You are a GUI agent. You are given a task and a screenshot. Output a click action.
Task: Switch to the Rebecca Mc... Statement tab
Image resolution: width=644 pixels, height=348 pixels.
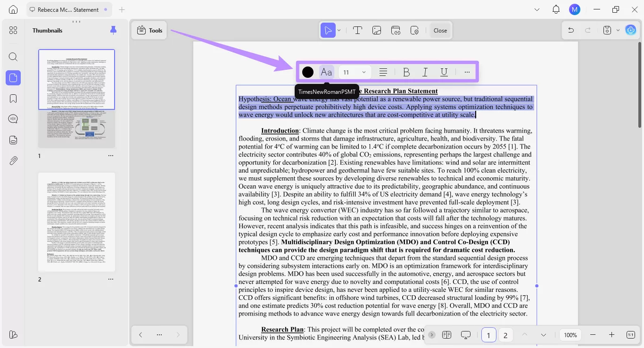pyautogui.click(x=68, y=9)
